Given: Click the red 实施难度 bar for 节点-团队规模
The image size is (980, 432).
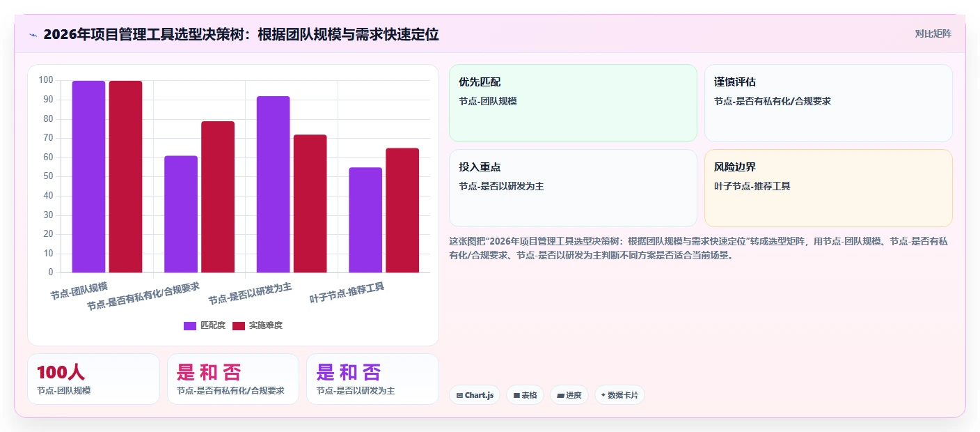Looking at the screenshot, I should [125, 176].
